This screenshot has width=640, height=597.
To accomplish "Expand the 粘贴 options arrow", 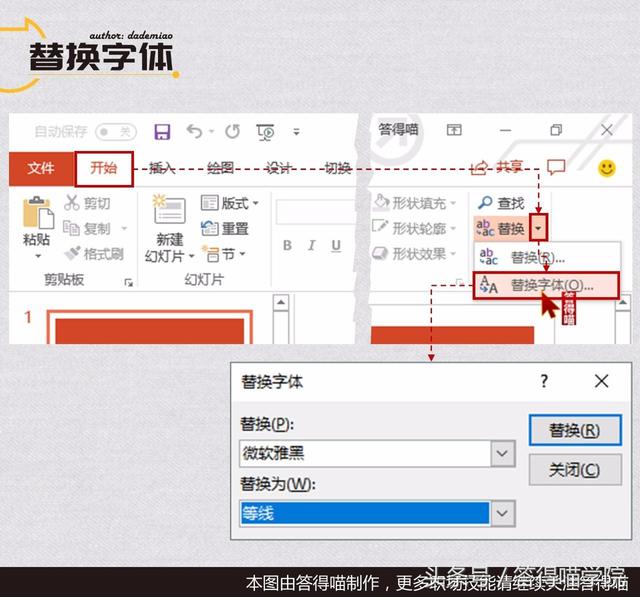I will [x=38, y=256].
